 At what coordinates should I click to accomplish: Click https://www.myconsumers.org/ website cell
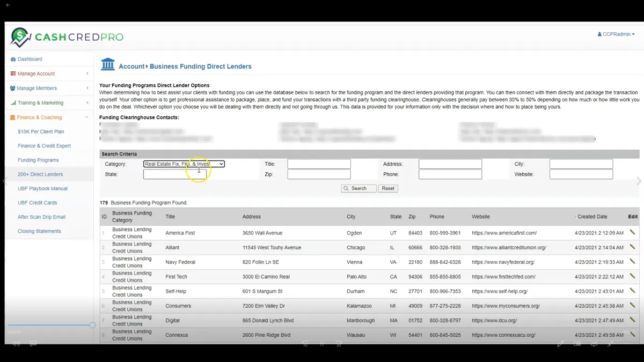506,306
